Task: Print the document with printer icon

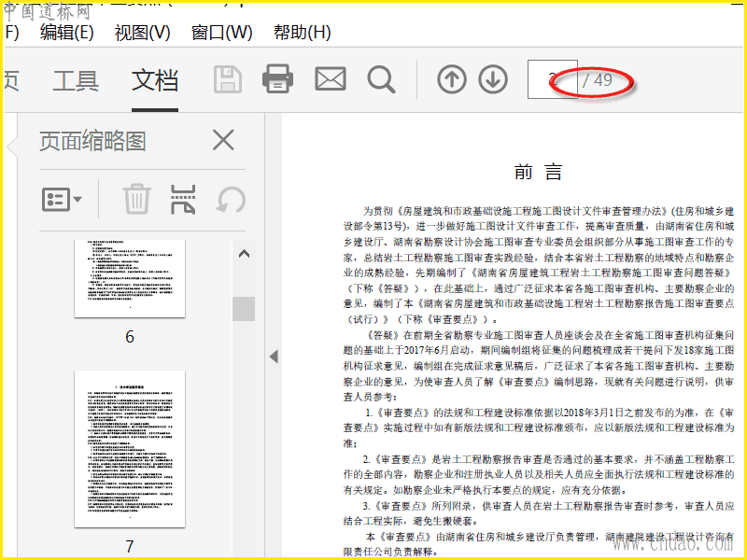Action: (277, 78)
